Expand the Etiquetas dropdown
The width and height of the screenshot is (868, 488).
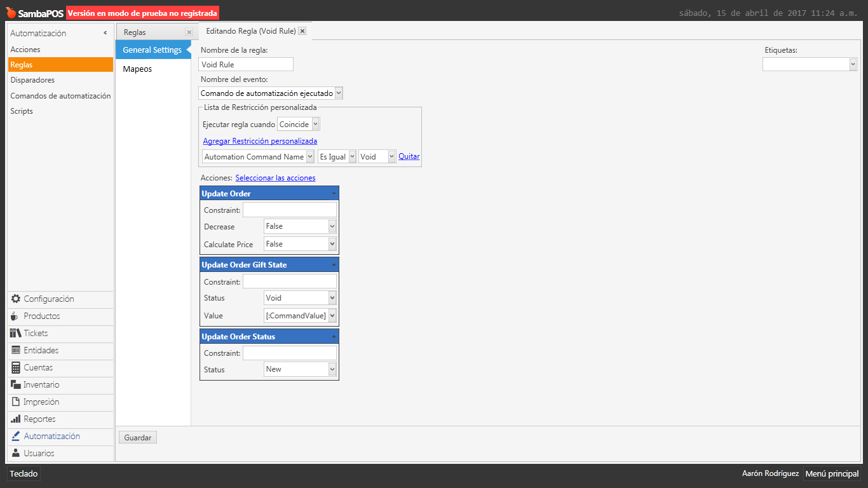point(852,64)
